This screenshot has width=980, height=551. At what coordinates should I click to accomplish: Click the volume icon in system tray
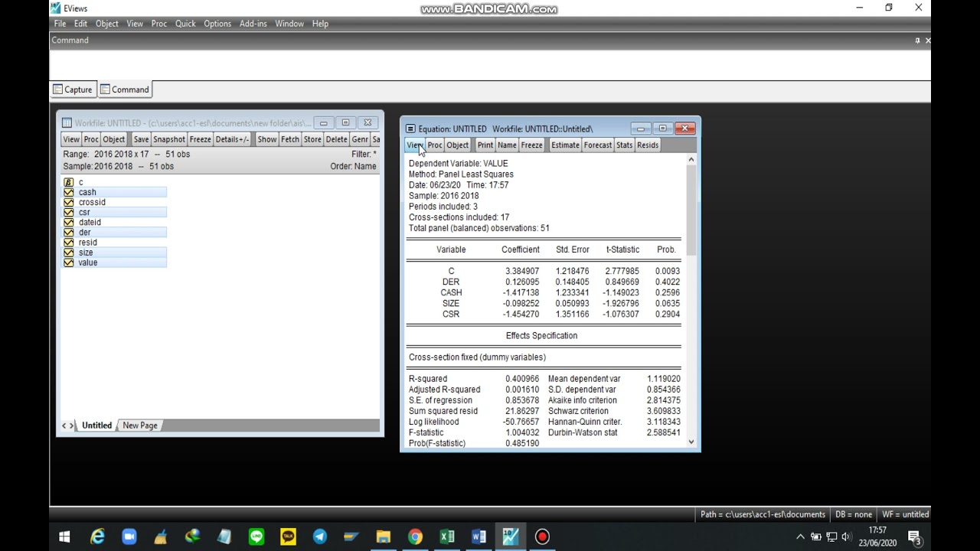(846, 536)
